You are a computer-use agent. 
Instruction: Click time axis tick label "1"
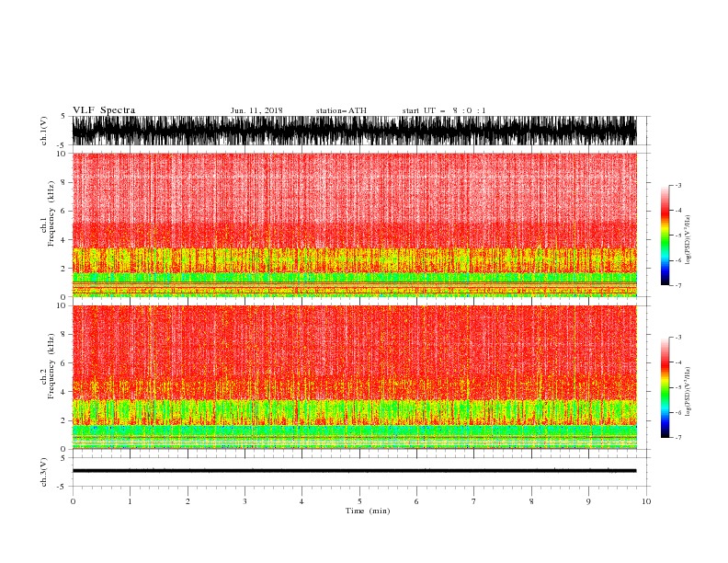pos(130,501)
